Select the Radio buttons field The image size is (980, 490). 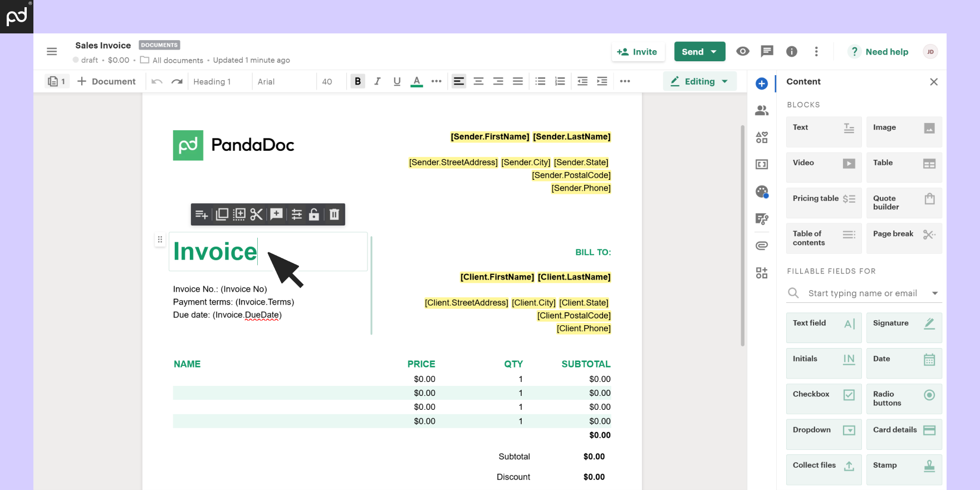[904, 399]
